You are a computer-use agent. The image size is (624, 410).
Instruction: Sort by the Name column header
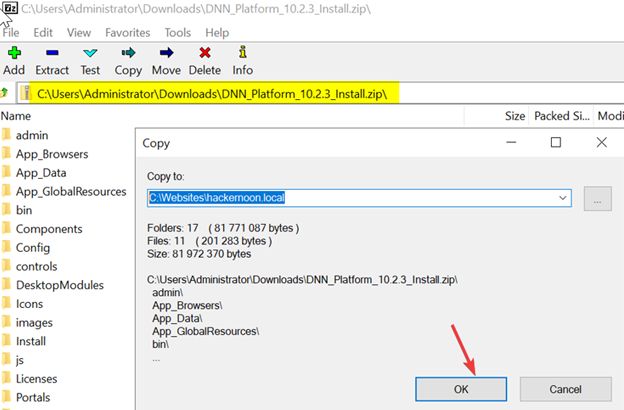[16, 116]
